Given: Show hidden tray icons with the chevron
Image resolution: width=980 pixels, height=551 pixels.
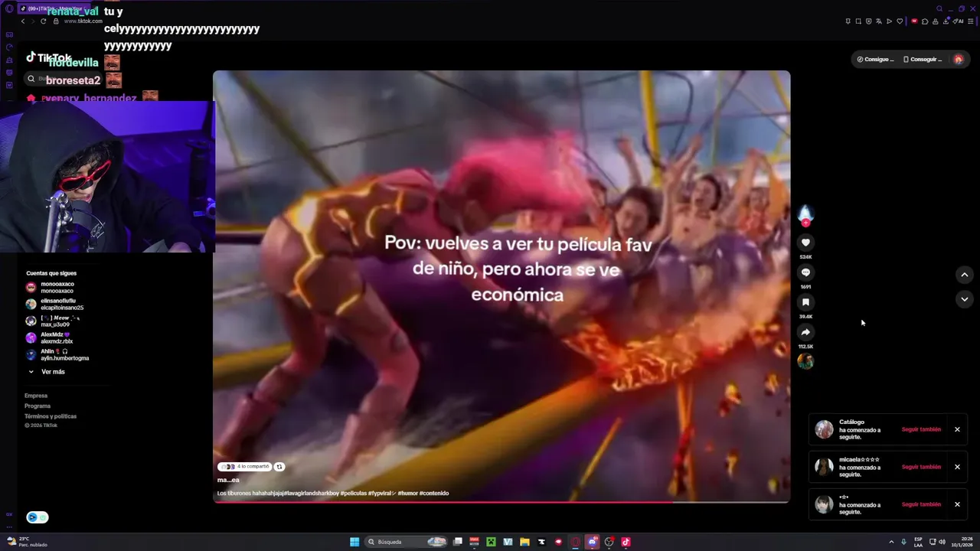Looking at the screenshot, I should [x=891, y=542].
